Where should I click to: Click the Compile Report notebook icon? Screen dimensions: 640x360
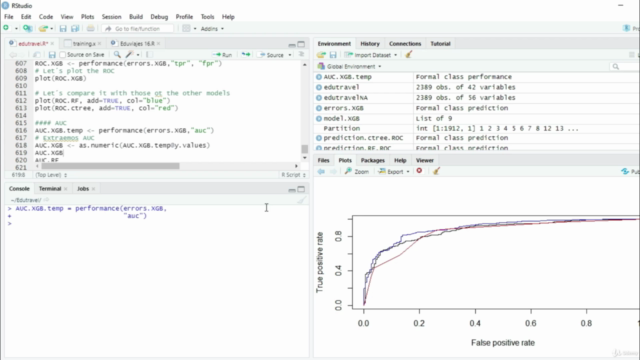tap(149, 55)
